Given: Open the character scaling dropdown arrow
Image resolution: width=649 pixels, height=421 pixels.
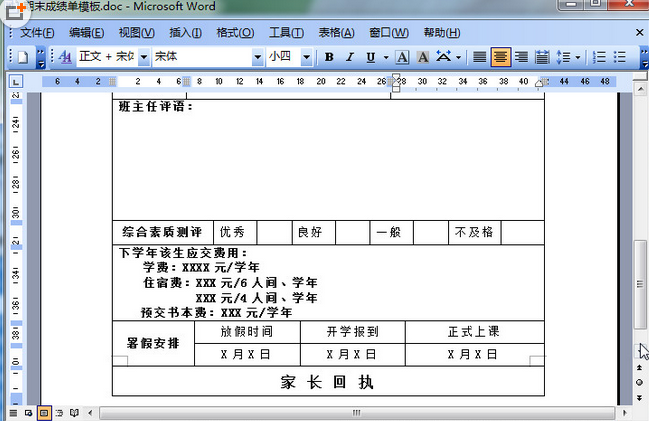Looking at the screenshot, I should 459,57.
